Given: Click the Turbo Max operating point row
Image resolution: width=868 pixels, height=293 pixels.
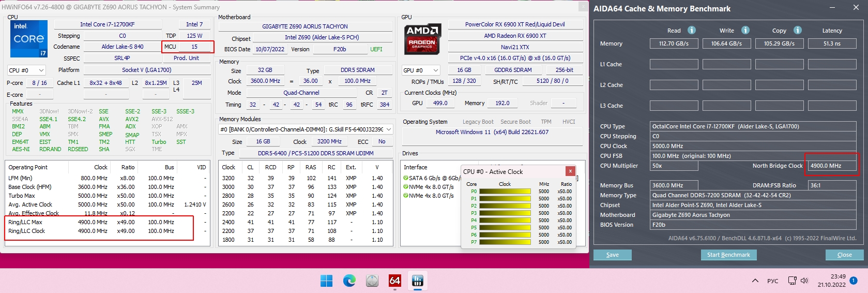Looking at the screenshot, I should click(108, 196).
